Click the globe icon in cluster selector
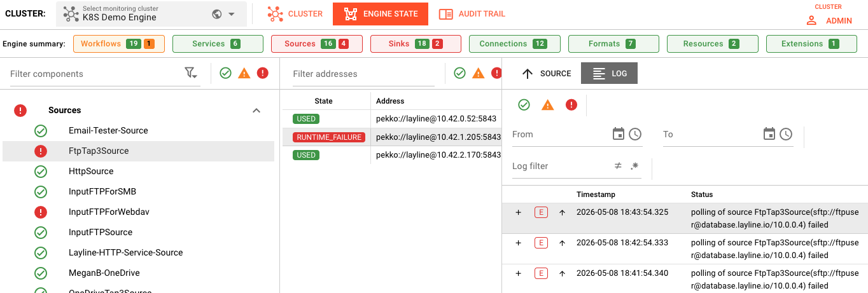868x293 pixels. click(216, 13)
